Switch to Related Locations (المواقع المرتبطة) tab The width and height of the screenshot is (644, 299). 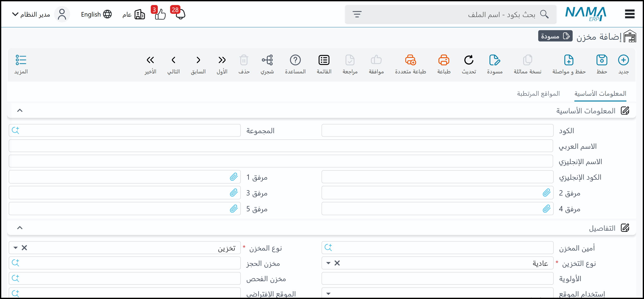[538, 94]
